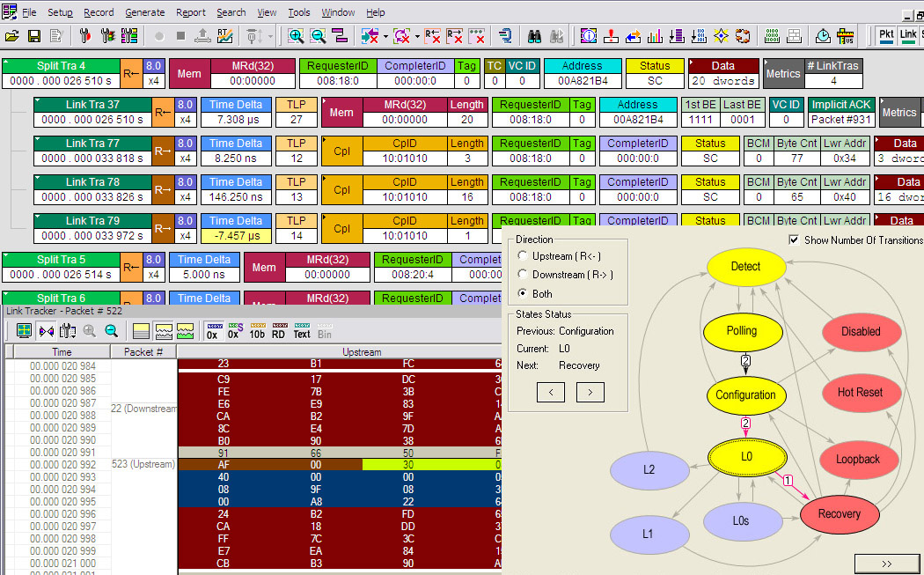Select RD running disparity display icon
The width and height of the screenshot is (924, 575).
point(279,331)
